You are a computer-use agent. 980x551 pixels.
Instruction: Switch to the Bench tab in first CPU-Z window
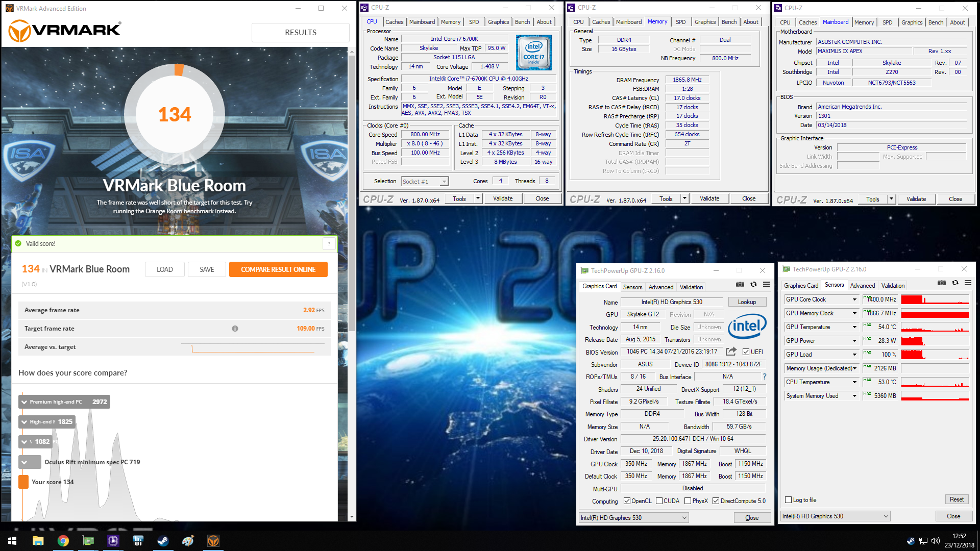click(522, 22)
